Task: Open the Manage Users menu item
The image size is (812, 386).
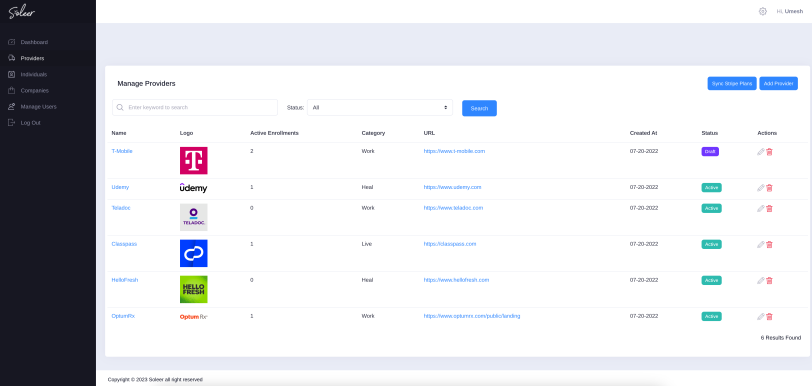Action: click(38, 106)
